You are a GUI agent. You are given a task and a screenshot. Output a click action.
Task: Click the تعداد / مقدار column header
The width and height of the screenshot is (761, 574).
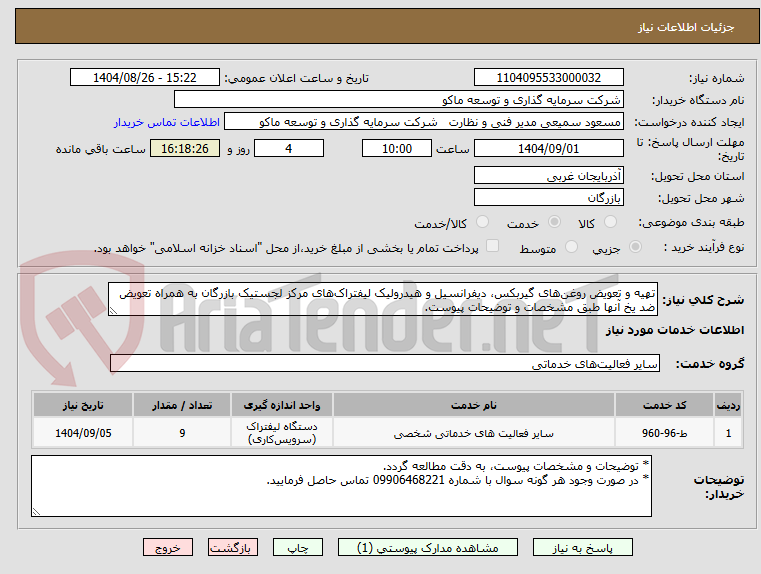click(182, 405)
